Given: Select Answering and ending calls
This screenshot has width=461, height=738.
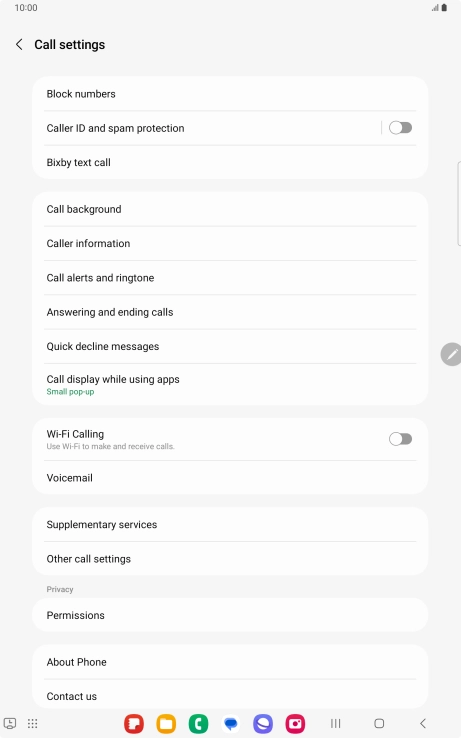Looking at the screenshot, I should point(230,312).
